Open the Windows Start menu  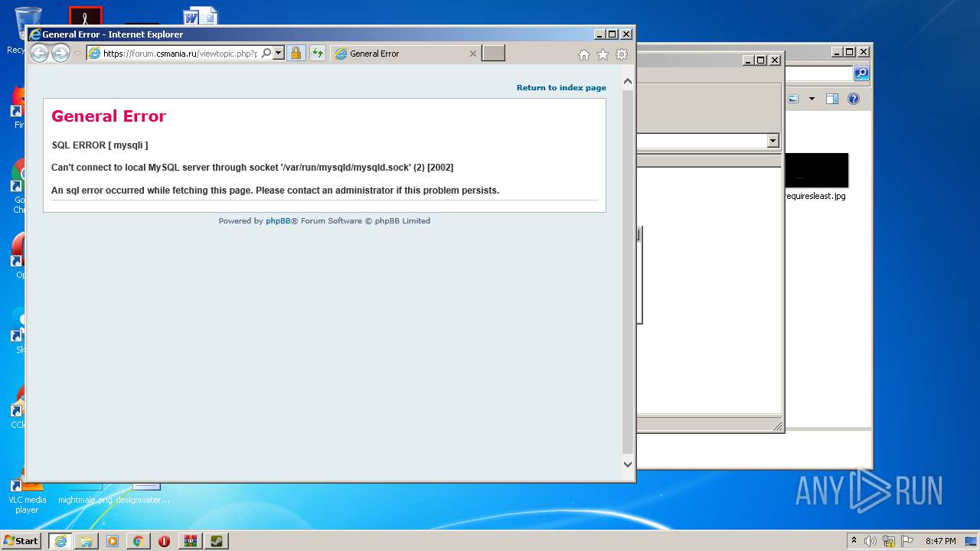21,540
